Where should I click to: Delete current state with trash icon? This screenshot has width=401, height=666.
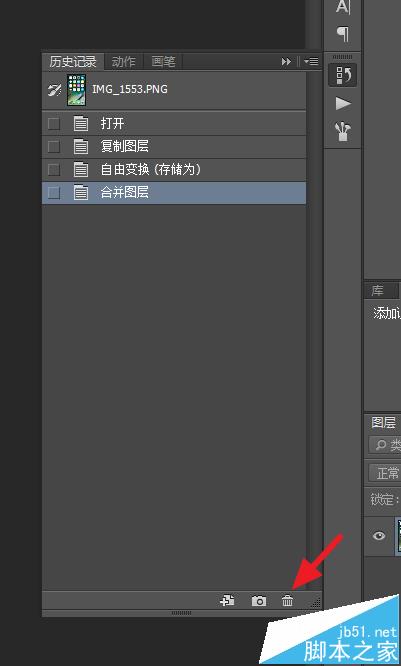coord(288,601)
